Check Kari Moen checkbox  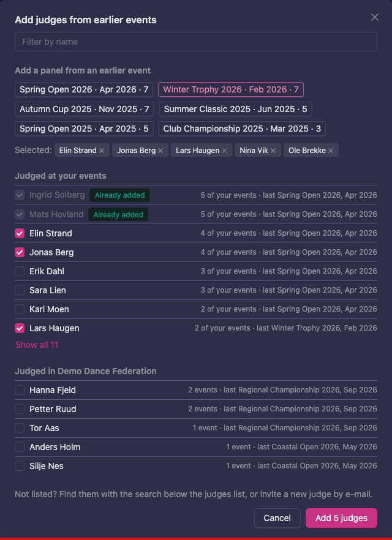(x=20, y=309)
